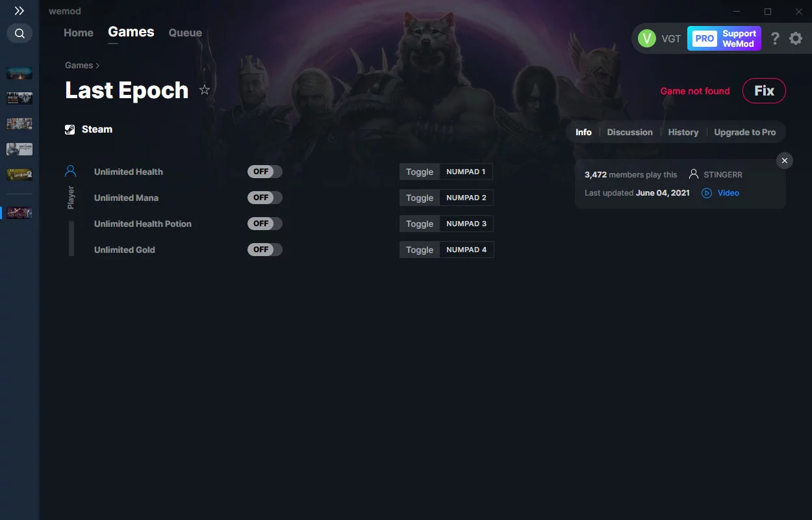Click the VGT user avatar
The width and height of the screenshot is (812, 520).
pos(647,38)
